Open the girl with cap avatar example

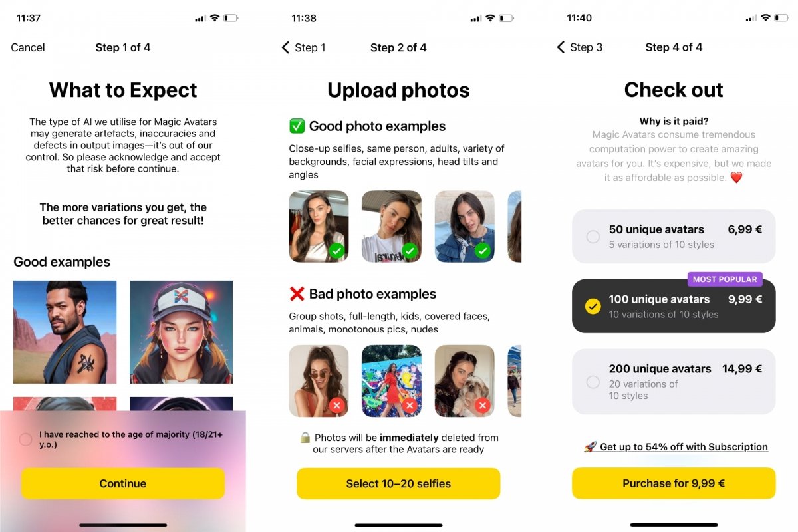coord(181,332)
